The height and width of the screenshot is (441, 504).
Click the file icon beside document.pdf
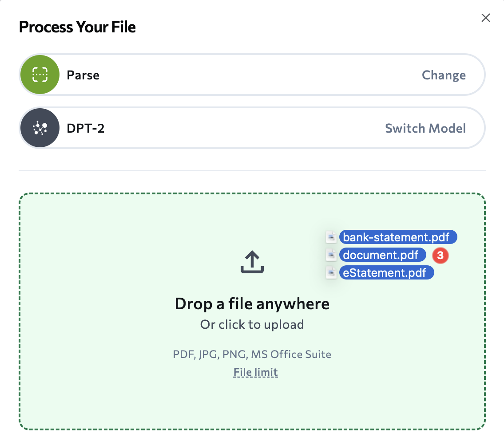pos(331,255)
